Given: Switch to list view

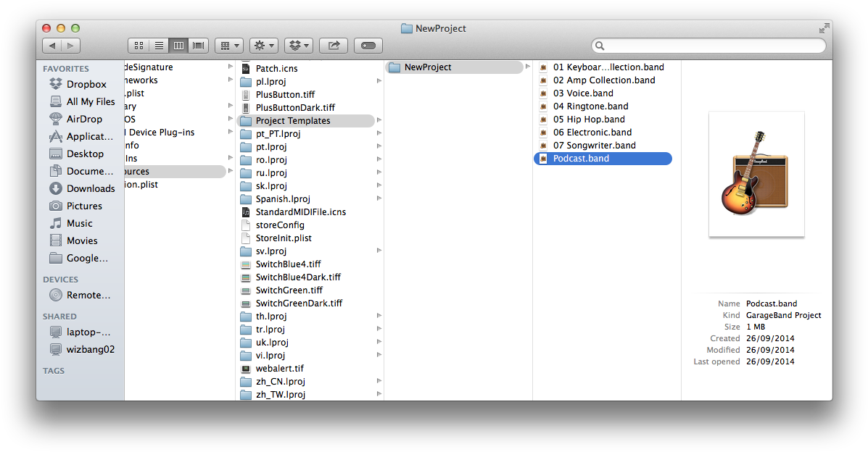Looking at the screenshot, I should point(158,46).
